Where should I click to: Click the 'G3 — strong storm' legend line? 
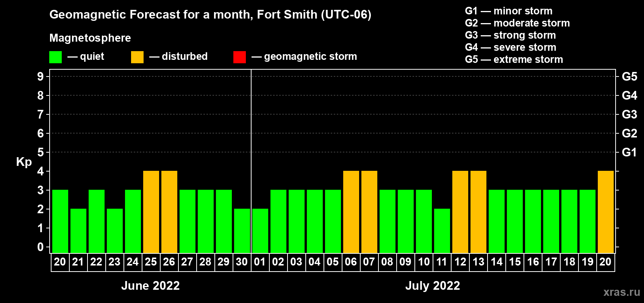tap(510, 35)
